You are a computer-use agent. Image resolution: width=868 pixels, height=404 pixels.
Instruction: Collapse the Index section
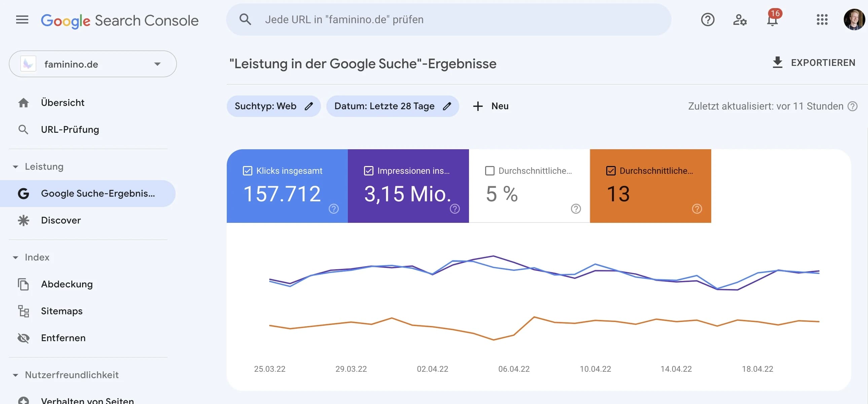[15, 257]
